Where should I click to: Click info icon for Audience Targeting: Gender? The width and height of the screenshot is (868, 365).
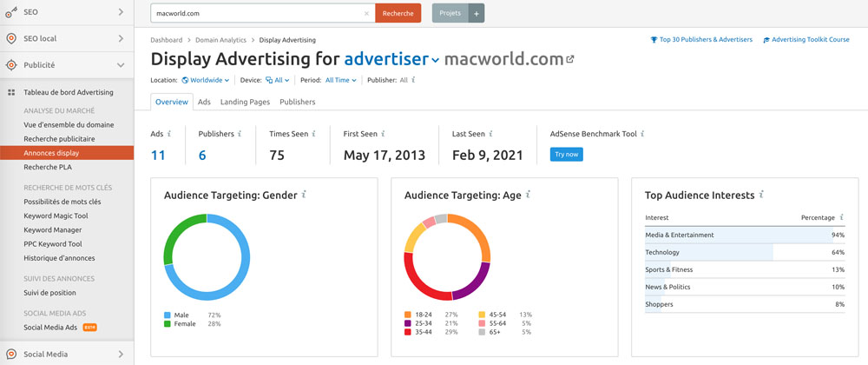[304, 195]
